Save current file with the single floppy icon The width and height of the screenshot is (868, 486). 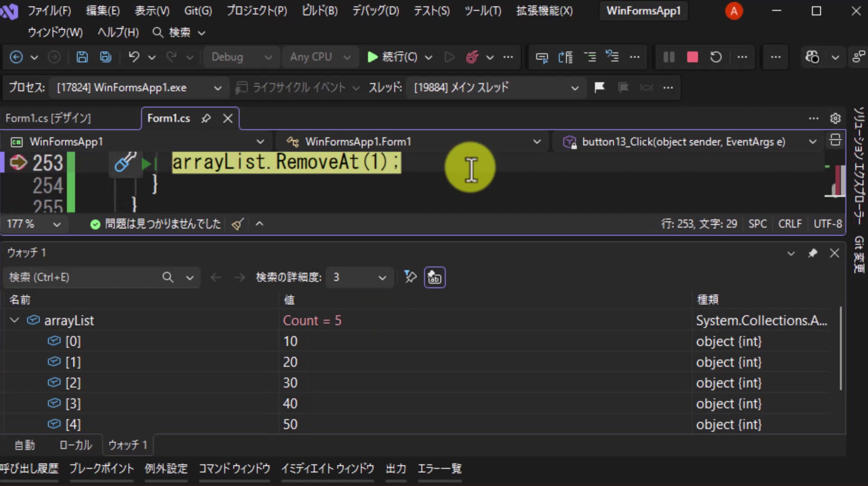pyautogui.click(x=82, y=57)
